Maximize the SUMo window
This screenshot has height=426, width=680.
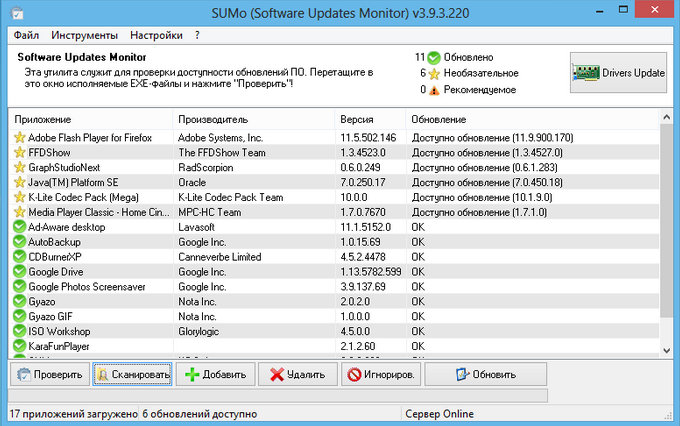coord(623,10)
